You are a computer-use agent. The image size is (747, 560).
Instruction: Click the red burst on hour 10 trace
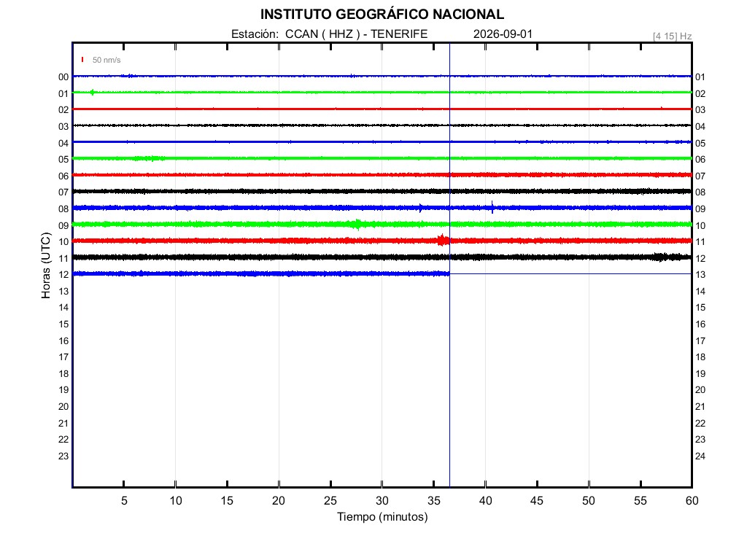(443, 240)
